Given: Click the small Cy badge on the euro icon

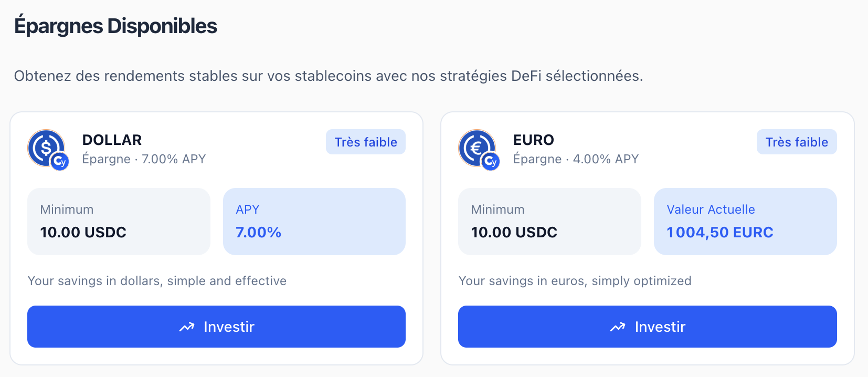Looking at the screenshot, I should (491, 162).
